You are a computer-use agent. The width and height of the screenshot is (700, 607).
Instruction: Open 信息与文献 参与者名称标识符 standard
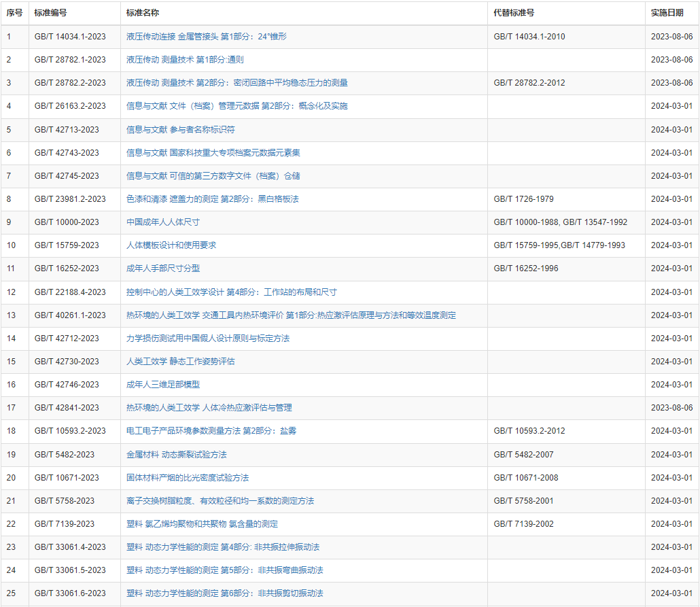[181, 130]
